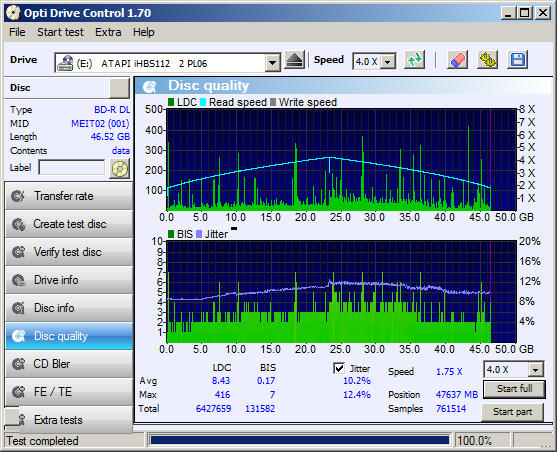Select the eraser icon in the toolbar
557x452 pixels.
tap(457, 60)
